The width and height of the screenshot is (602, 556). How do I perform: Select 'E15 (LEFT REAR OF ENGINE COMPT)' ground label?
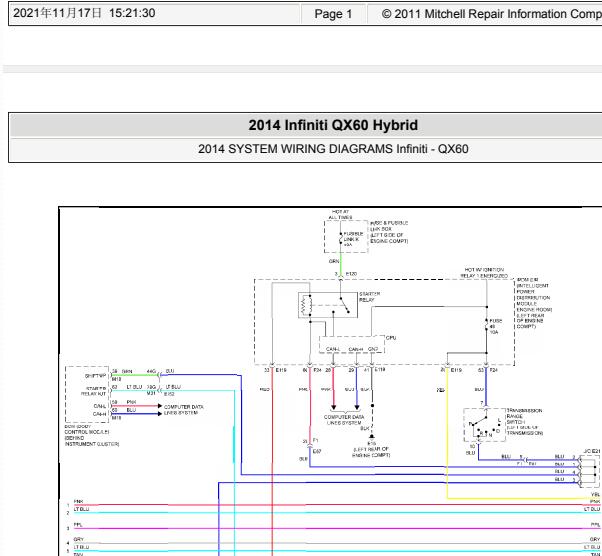click(x=371, y=449)
